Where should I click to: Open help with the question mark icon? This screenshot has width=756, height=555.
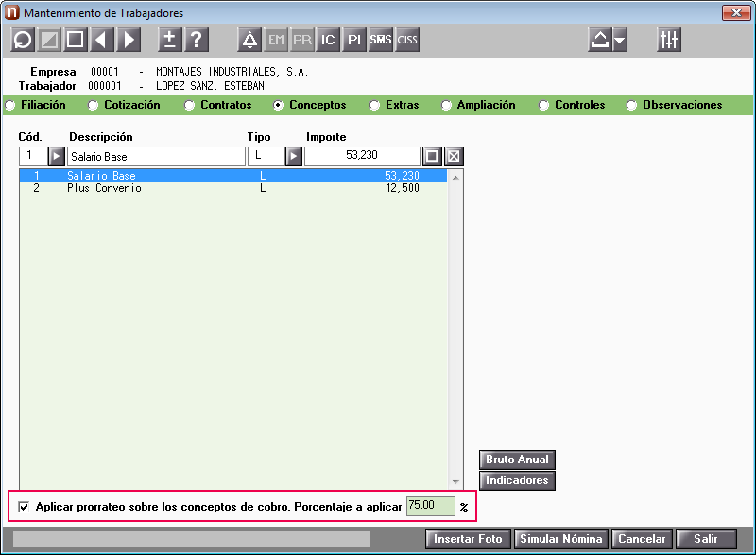point(197,40)
